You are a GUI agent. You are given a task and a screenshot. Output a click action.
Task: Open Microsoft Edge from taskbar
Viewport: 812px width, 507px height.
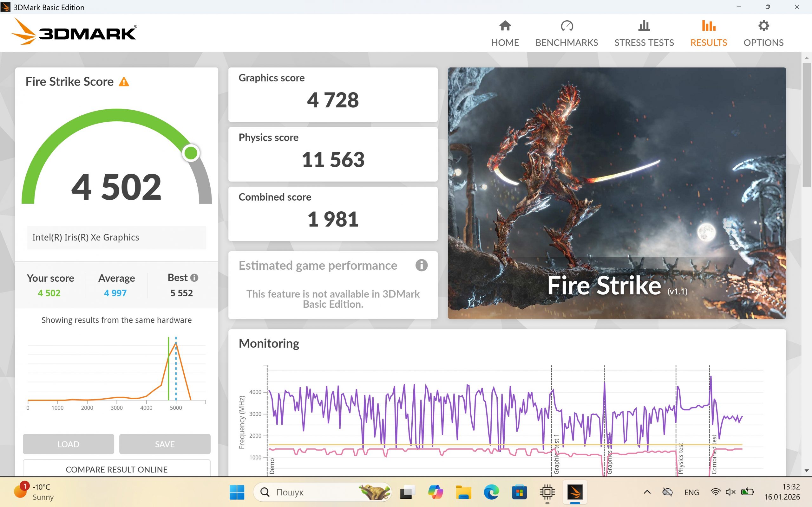point(491,492)
